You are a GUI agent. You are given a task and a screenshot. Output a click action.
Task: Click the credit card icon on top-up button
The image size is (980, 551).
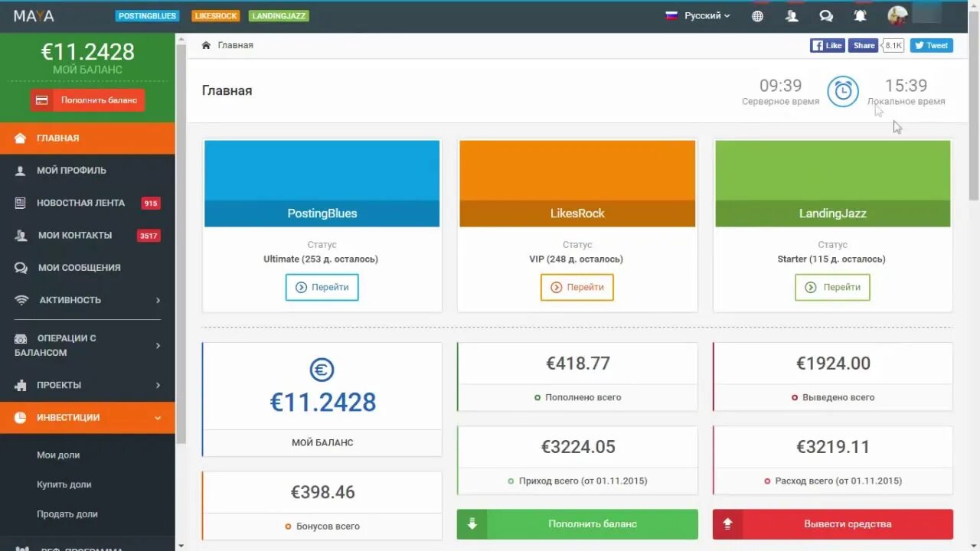(x=42, y=100)
